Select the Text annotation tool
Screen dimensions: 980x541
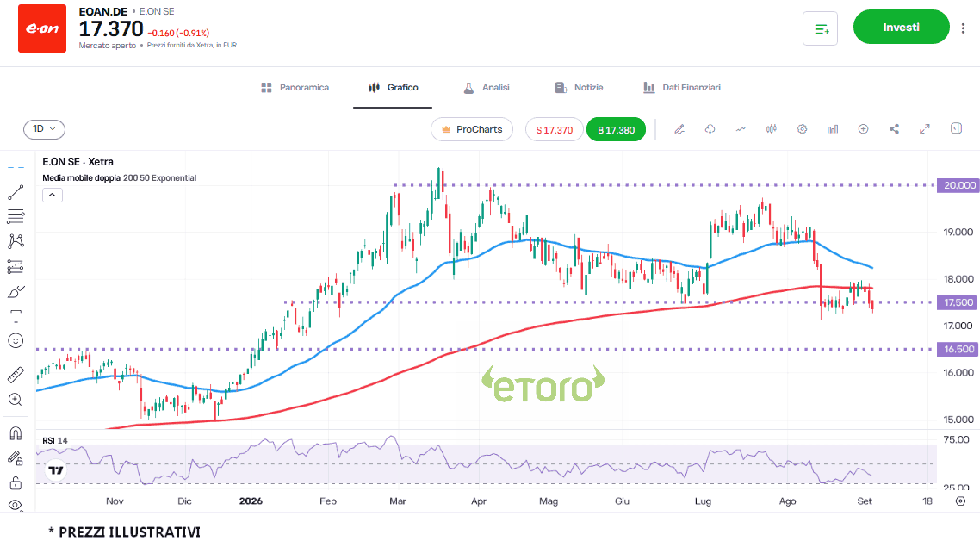pos(16,316)
